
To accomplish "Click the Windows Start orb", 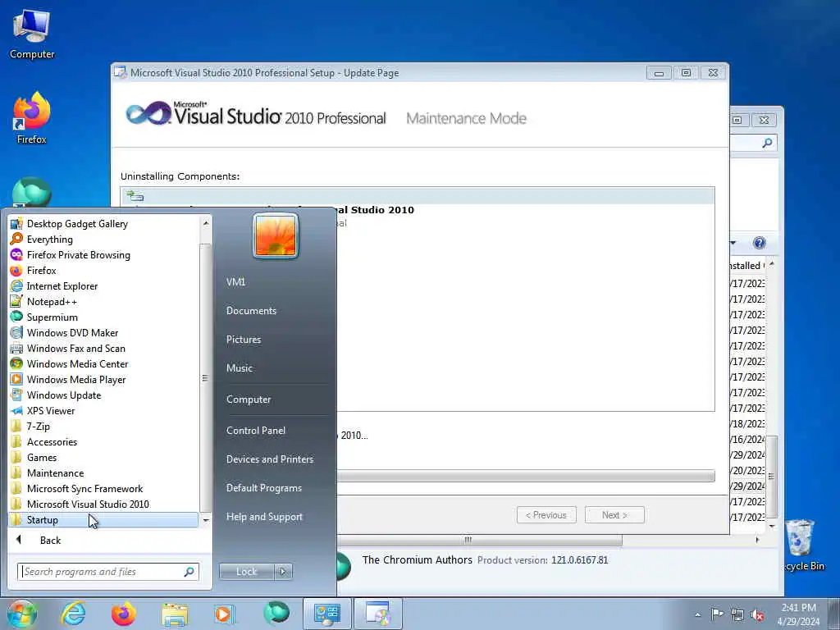I will (22, 614).
